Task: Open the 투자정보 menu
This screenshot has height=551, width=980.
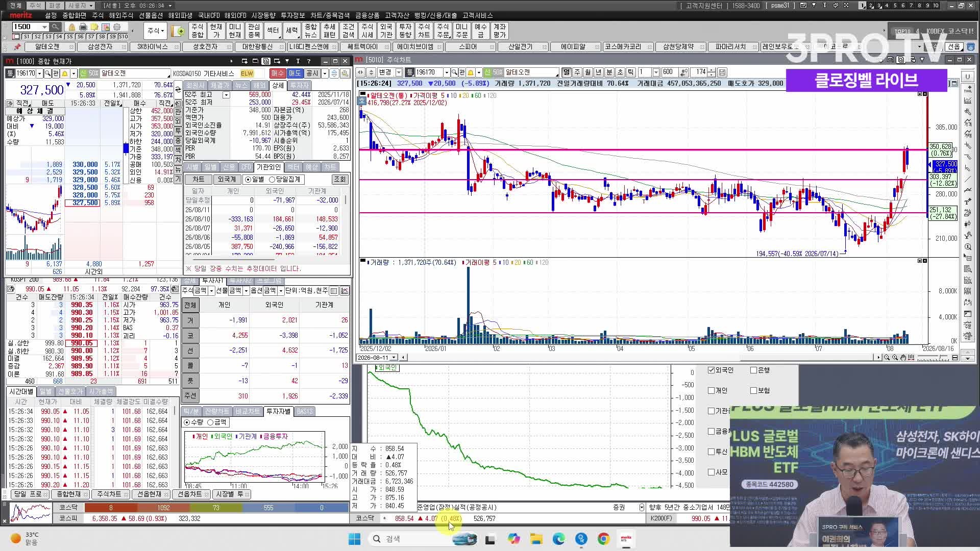Action: point(293,15)
